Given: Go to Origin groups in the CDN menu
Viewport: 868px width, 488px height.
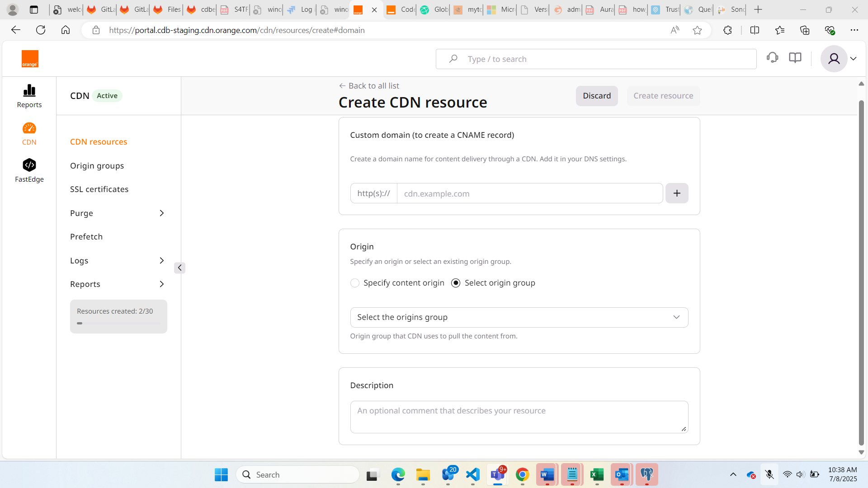Looking at the screenshot, I should [97, 166].
